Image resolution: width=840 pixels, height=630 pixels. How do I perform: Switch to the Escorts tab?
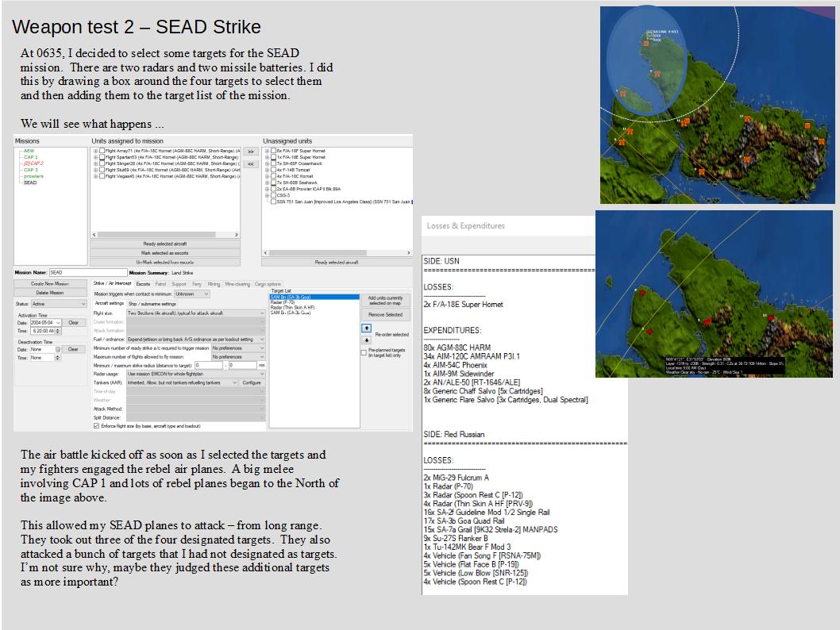coord(143,284)
